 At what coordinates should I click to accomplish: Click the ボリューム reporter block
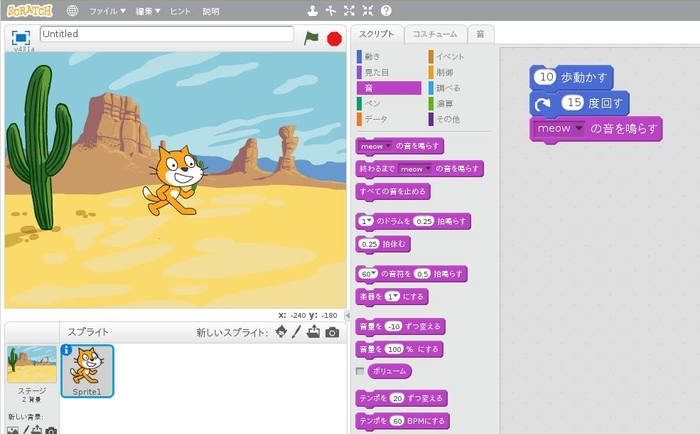(x=389, y=371)
